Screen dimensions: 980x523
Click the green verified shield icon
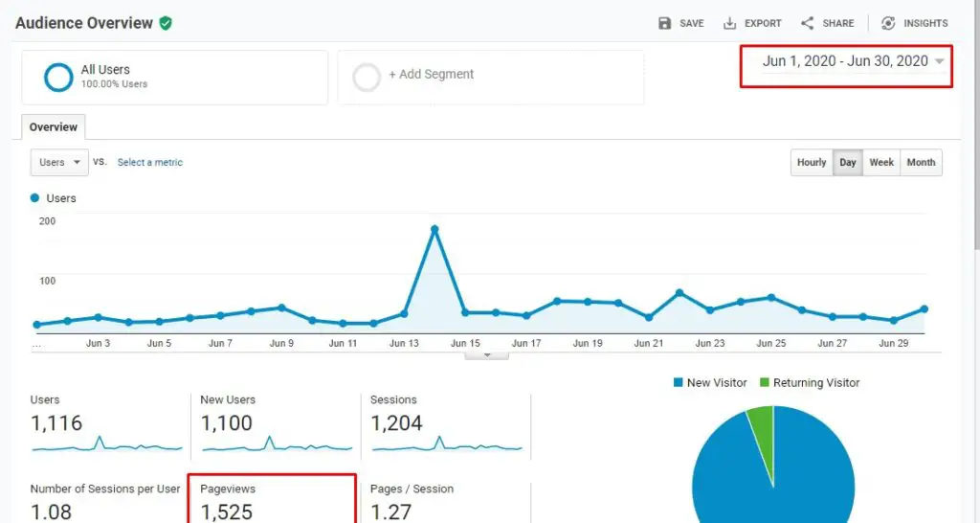coord(166,23)
